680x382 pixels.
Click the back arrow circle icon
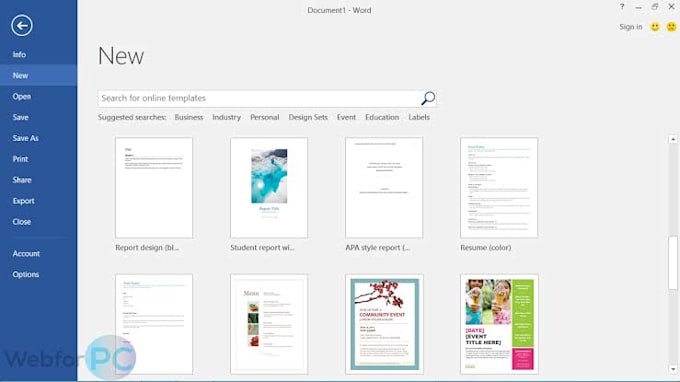pyautogui.click(x=22, y=26)
